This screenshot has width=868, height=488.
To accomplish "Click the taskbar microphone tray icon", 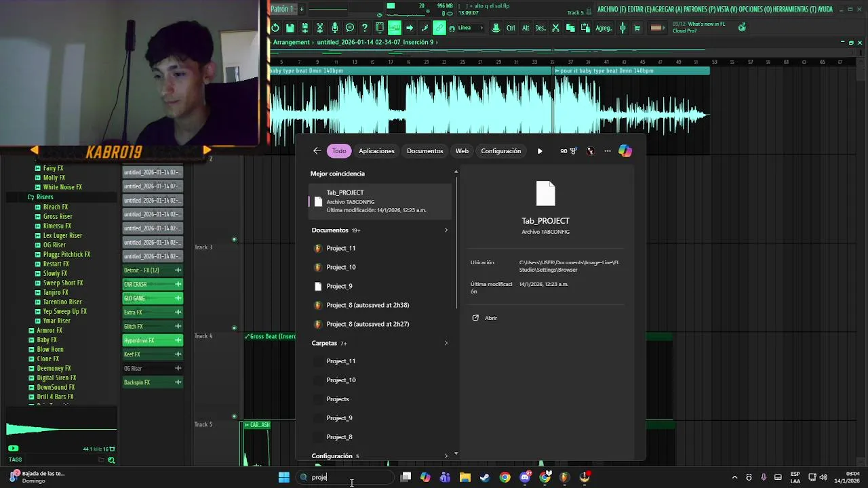I will [x=764, y=477].
